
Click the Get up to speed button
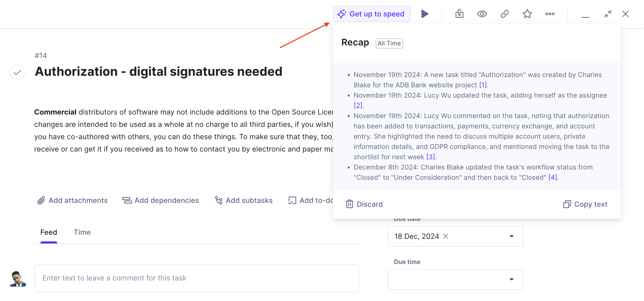point(372,14)
